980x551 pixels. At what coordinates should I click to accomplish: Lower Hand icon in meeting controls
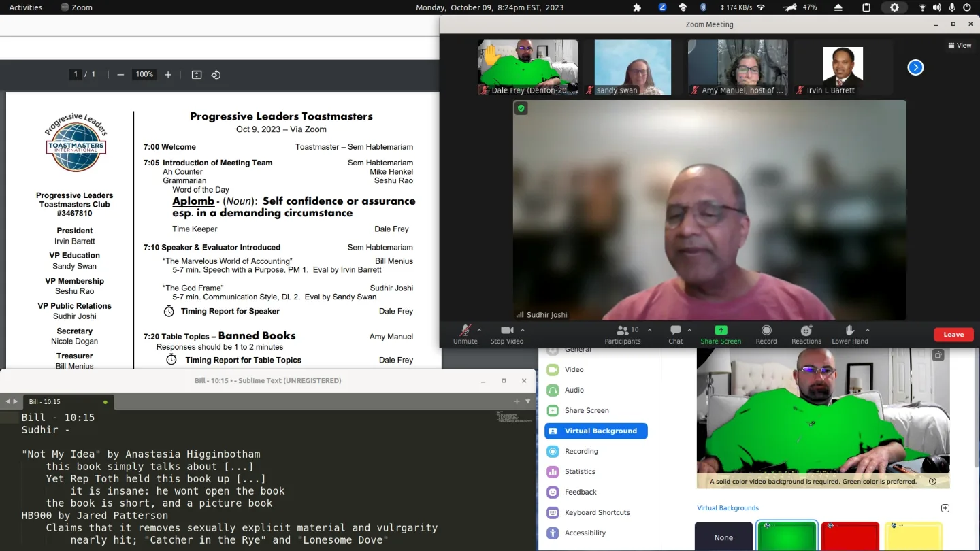click(x=849, y=330)
